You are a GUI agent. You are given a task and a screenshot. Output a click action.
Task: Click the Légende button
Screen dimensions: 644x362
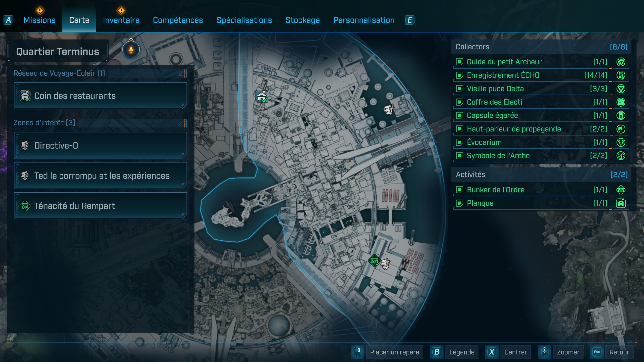[x=462, y=352]
